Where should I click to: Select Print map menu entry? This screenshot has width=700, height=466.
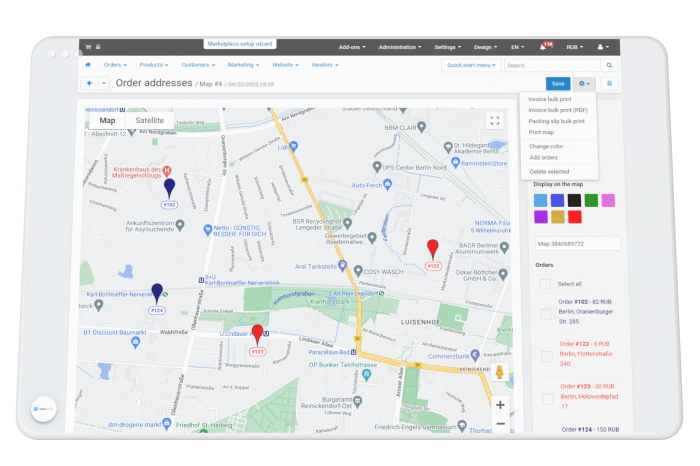542,132
